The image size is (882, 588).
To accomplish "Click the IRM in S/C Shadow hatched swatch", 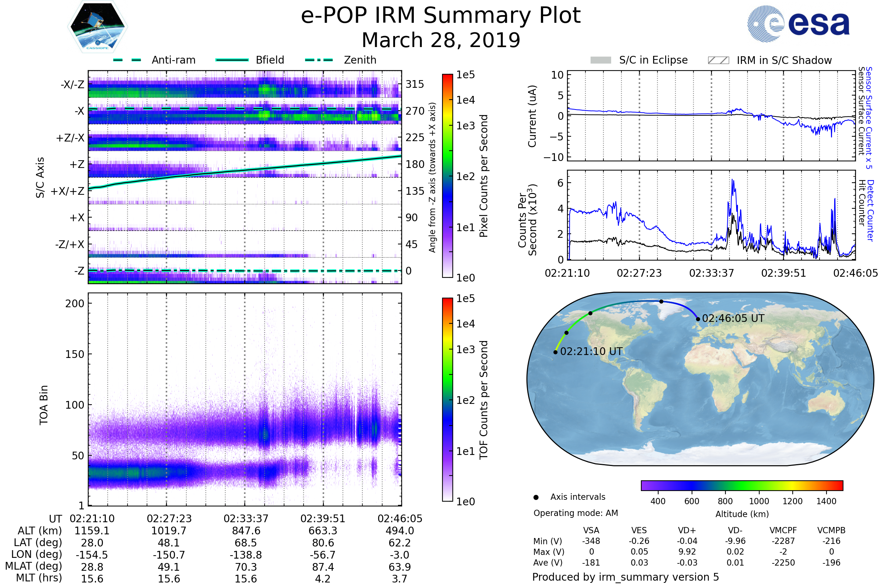I will tap(718, 60).
